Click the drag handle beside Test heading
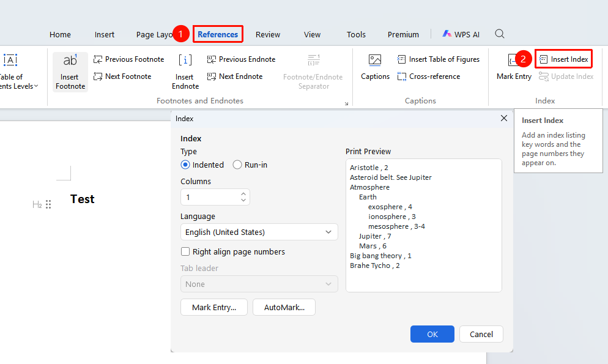Image resolution: width=608 pixels, height=364 pixels. (x=48, y=204)
